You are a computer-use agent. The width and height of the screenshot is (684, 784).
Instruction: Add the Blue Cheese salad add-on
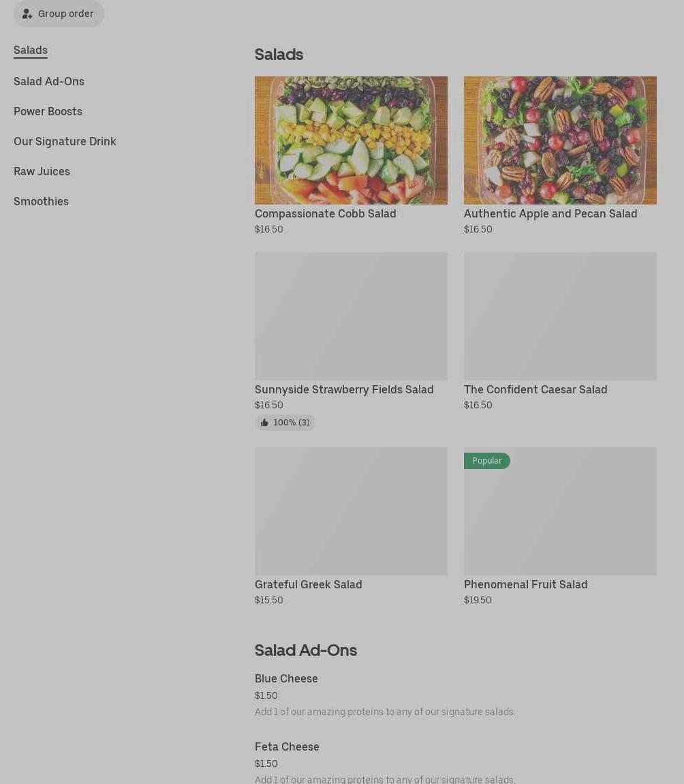point(286,679)
